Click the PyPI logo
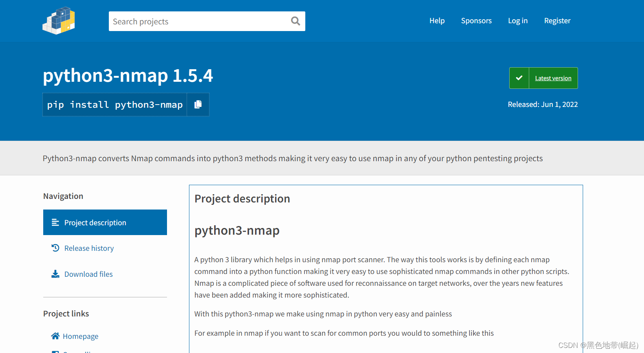The image size is (644, 353). pos(59,20)
